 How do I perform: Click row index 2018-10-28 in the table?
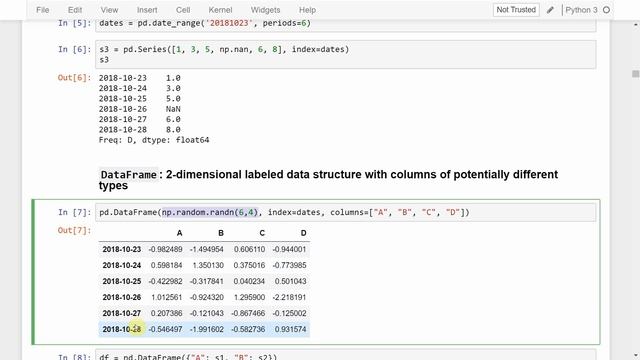pos(122,329)
